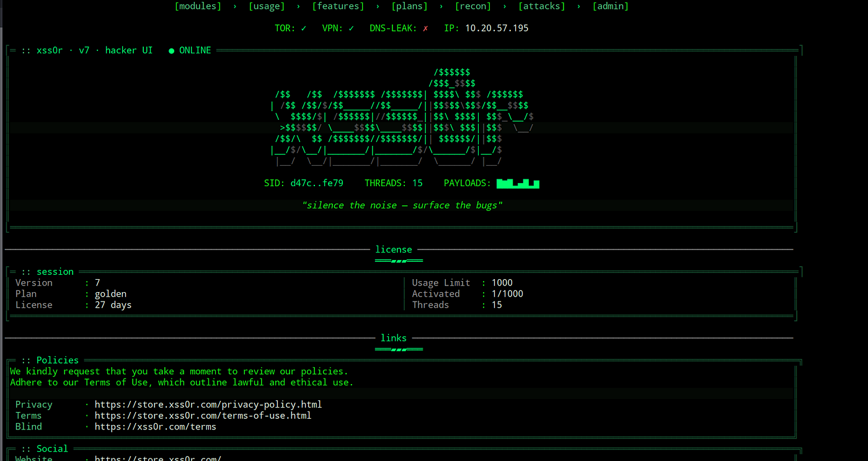This screenshot has width=868, height=461.
Task: Click the DNS-LEAK red cross indicator
Action: coord(425,28)
